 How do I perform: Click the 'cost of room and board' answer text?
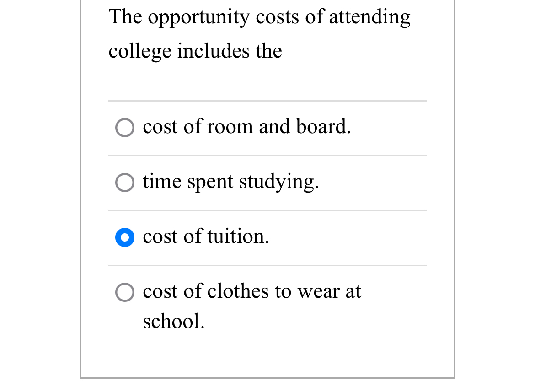click(x=246, y=127)
